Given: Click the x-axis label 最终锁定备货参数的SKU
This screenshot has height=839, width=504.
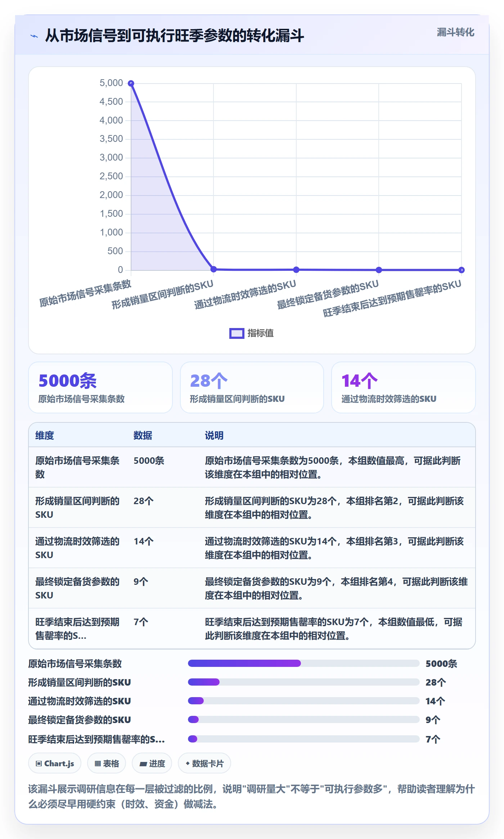Looking at the screenshot, I should click(x=328, y=295).
